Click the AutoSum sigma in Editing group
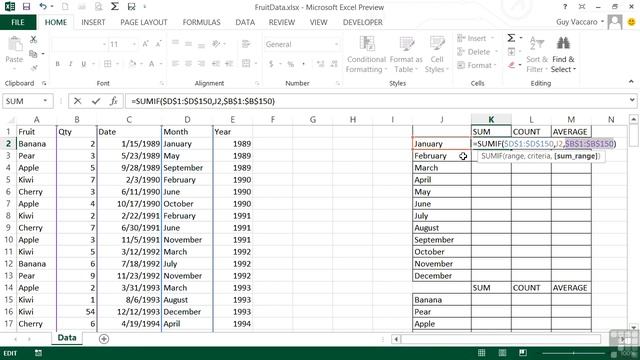The height and width of the screenshot is (360, 640). tap(511, 38)
